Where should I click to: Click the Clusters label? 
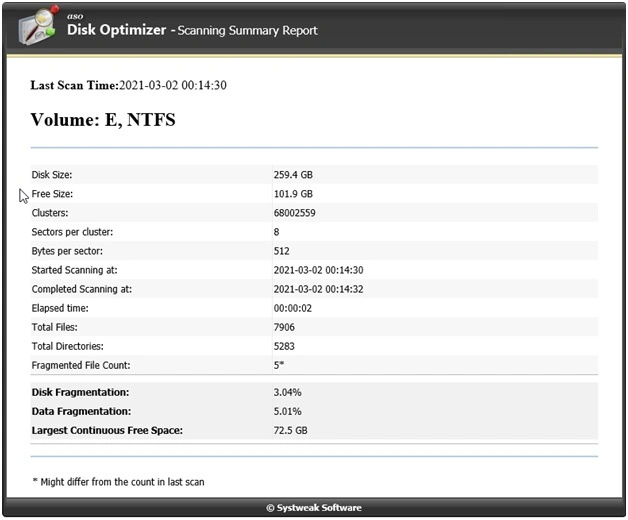[x=50, y=213]
